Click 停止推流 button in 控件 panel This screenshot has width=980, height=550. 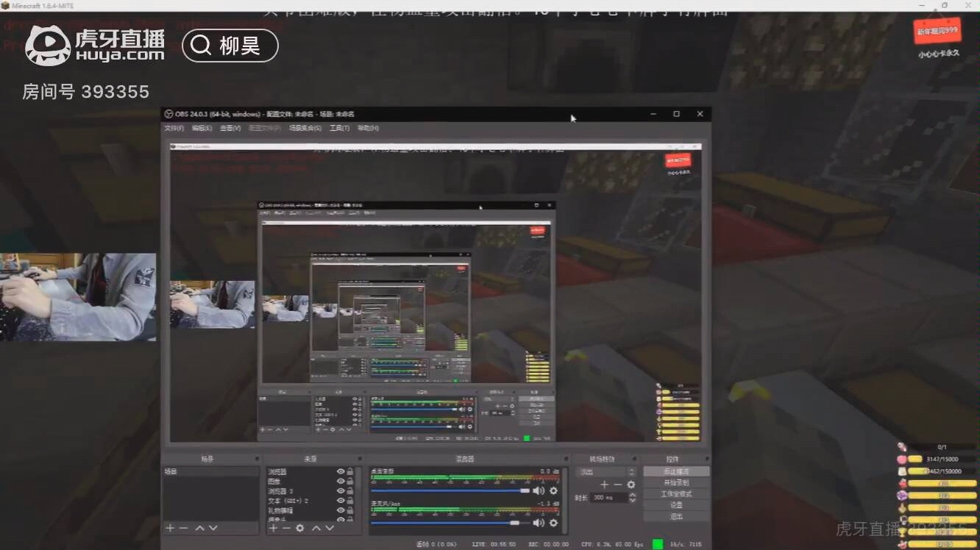coord(676,471)
